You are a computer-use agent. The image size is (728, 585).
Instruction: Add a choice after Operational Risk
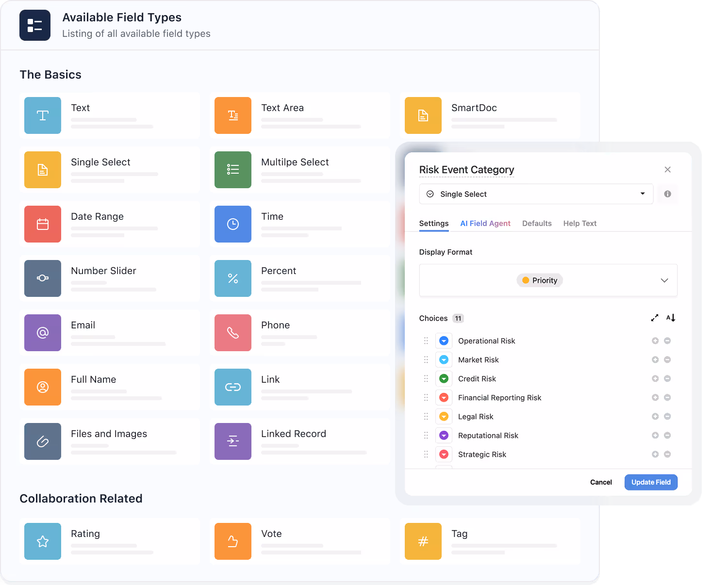click(x=655, y=341)
